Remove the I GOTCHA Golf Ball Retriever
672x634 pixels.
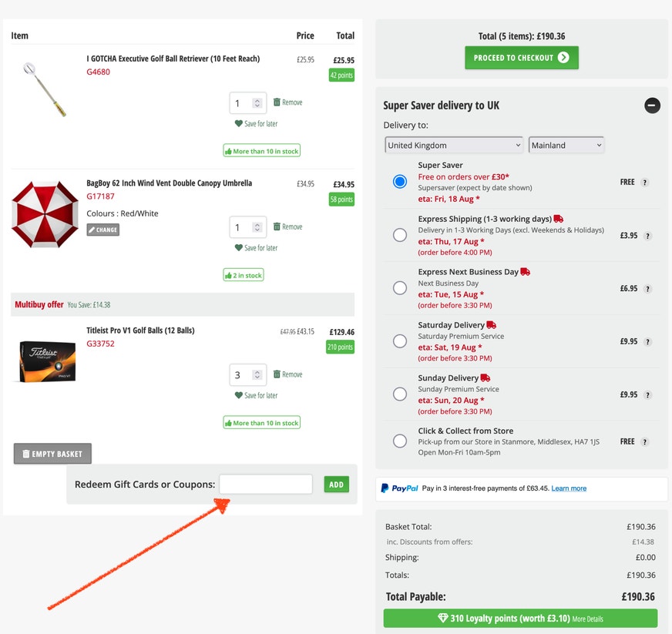click(x=287, y=102)
